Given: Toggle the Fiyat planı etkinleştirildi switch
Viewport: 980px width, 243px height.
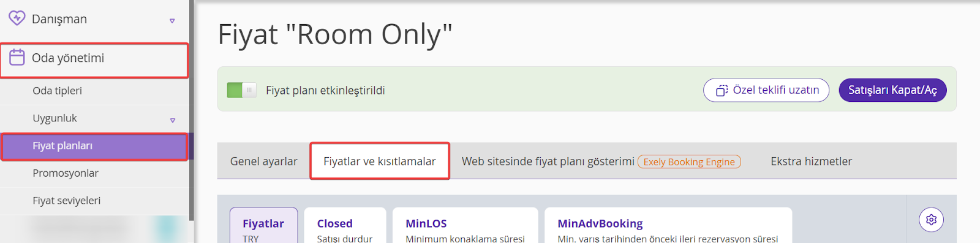Looking at the screenshot, I should point(241,90).
